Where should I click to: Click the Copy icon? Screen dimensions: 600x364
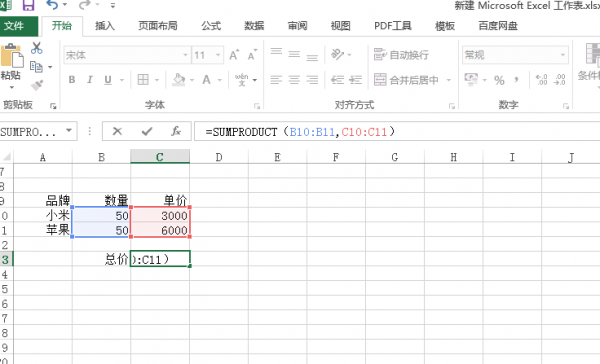[x=36, y=67]
